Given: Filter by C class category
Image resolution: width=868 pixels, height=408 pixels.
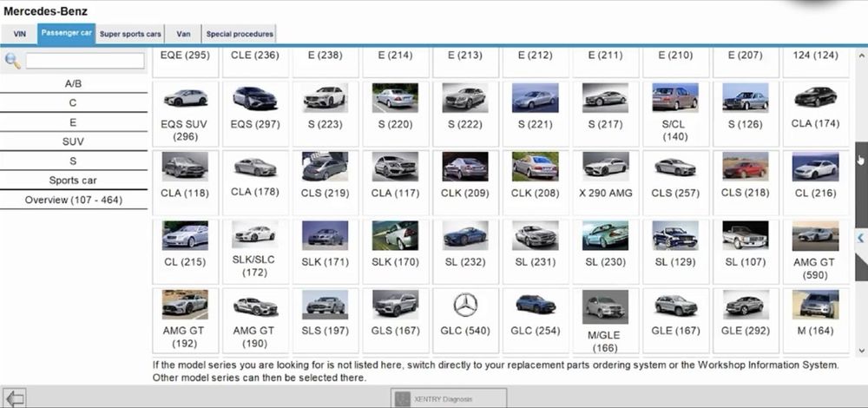Looking at the screenshot, I should pyautogui.click(x=73, y=103).
